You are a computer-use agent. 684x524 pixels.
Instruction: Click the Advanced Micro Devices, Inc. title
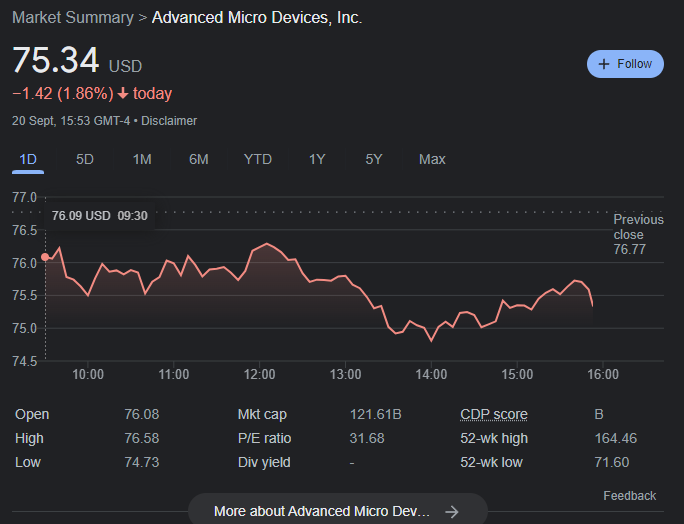pyautogui.click(x=257, y=17)
